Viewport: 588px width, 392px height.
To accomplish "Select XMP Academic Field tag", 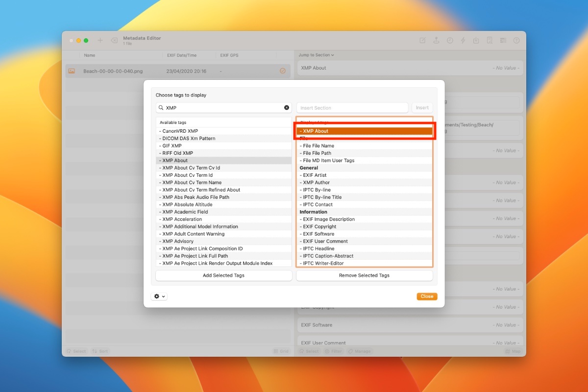I will [223, 212].
